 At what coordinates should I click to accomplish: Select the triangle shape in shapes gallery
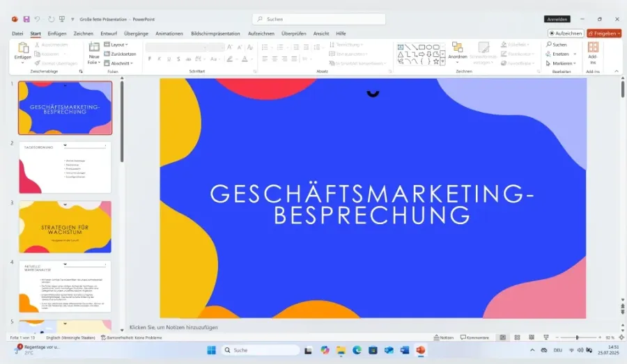(x=401, y=54)
